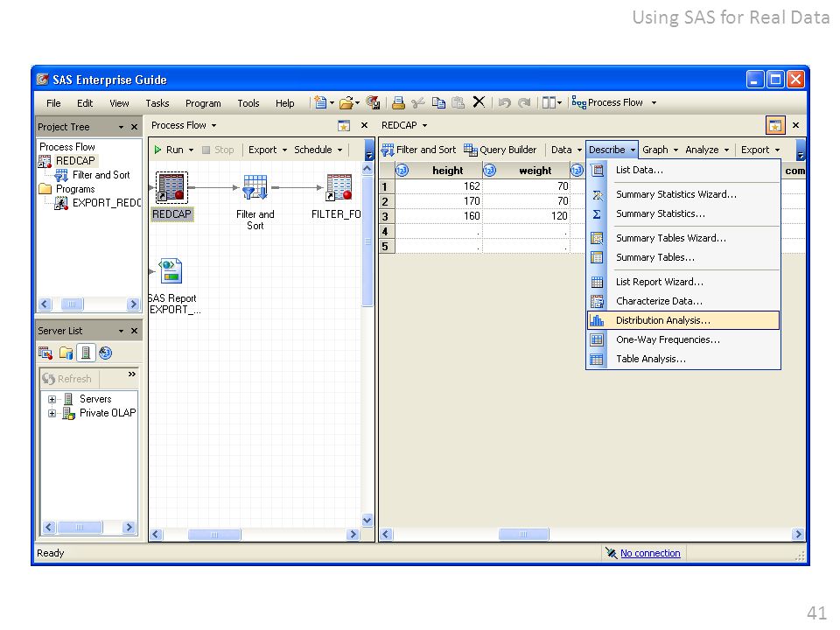Image resolution: width=840 pixels, height=630 pixels.
Task: Choose One-Way Frequencies menu item
Action: pos(683,339)
